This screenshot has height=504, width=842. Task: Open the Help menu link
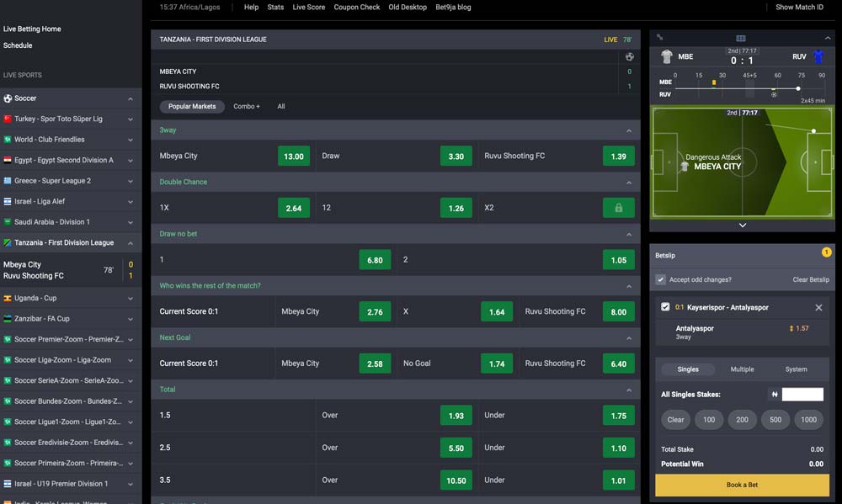(x=251, y=7)
